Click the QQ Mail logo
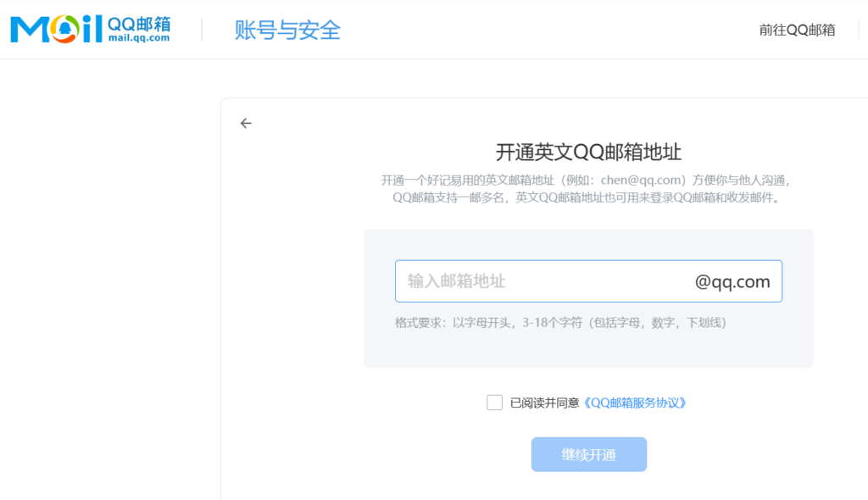 point(90,29)
